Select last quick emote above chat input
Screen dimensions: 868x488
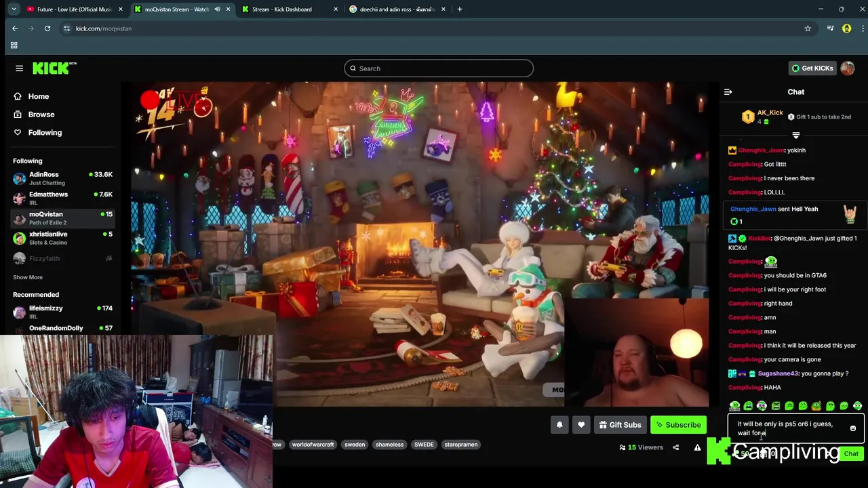click(857, 406)
